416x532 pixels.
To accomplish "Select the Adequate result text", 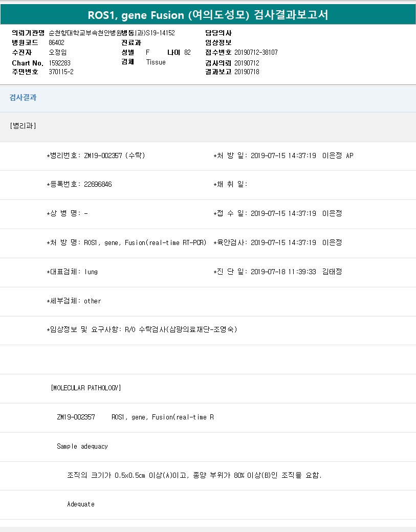I will click(x=81, y=504).
